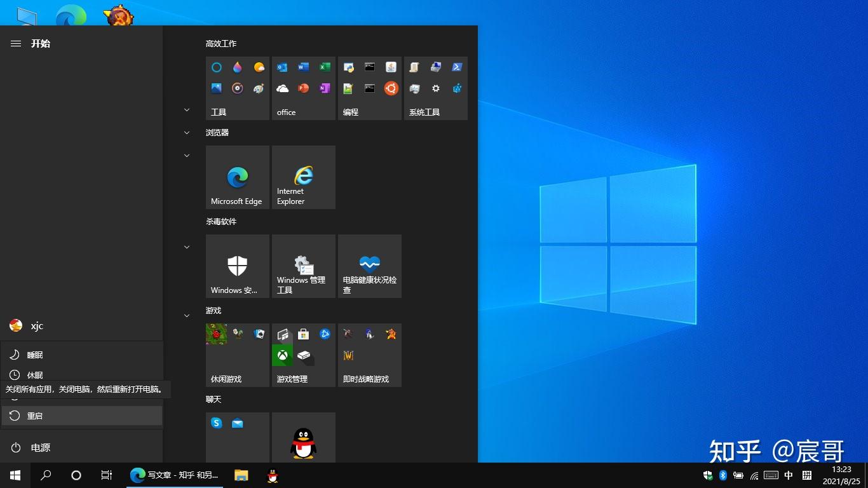Launch the QQ penguin tile
Image resolution: width=868 pixels, height=488 pixels.
click(304, 438)
